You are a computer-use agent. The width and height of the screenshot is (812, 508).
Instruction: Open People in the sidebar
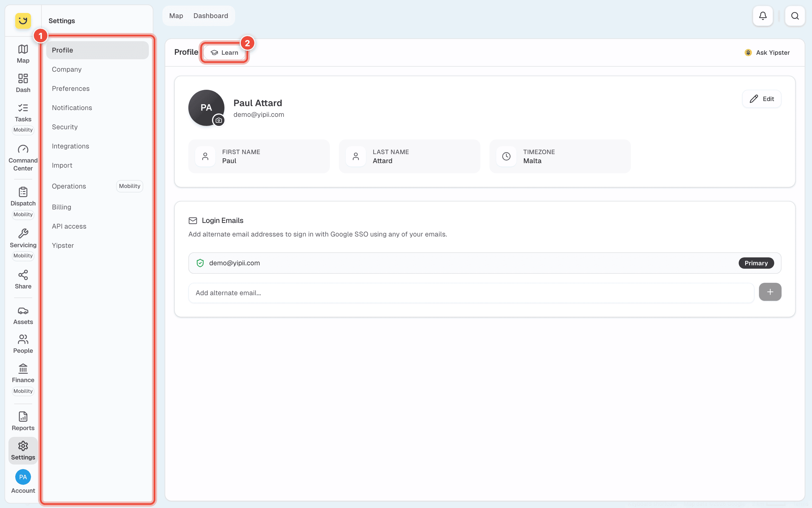[23, 344]
